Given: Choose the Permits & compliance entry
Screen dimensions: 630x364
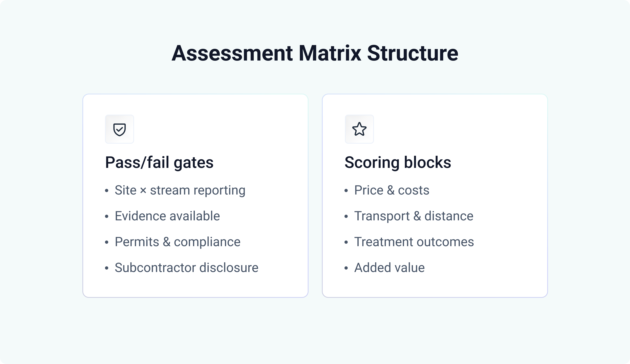Looking at the screenshot, I should [x=177, y=242].
